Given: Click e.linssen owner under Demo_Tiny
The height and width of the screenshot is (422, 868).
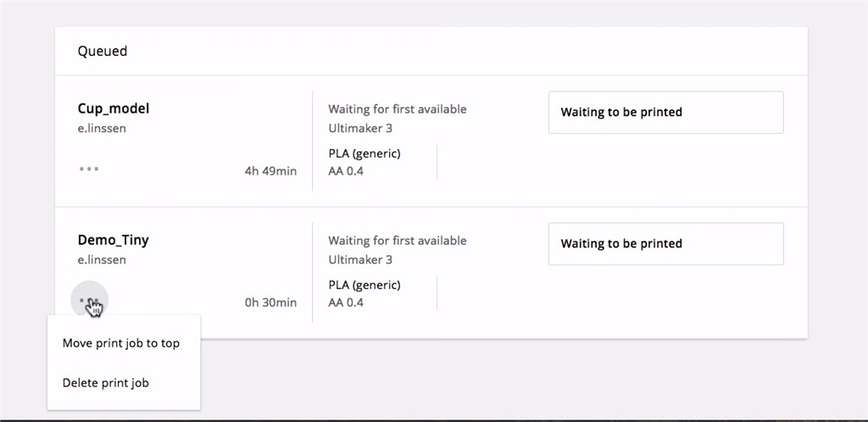Looking at the screenshot, I should pyautogui.click(x=102, y=259).
